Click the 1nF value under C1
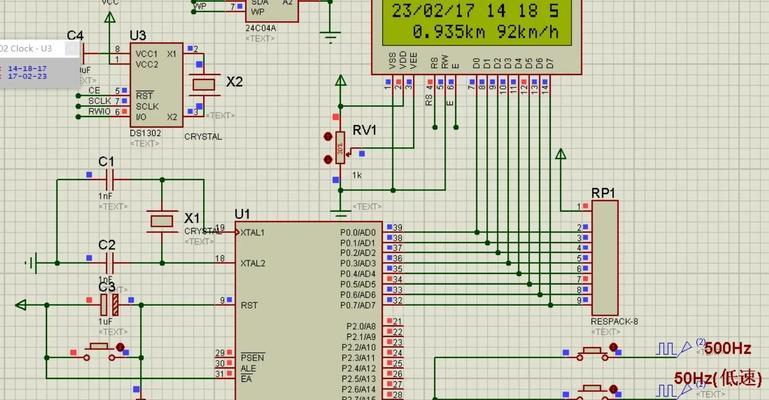 tap(105, 196)
